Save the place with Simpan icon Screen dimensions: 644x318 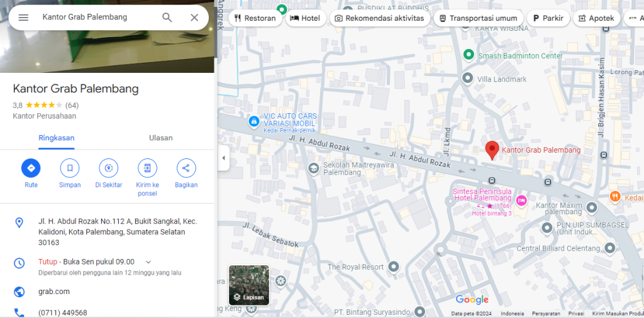click(70, 168)
